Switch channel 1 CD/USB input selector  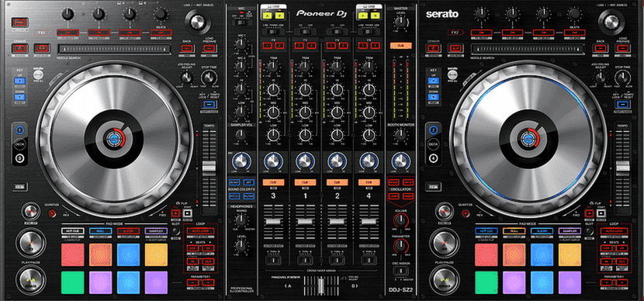pyautogui.click(x=306, y=31)
